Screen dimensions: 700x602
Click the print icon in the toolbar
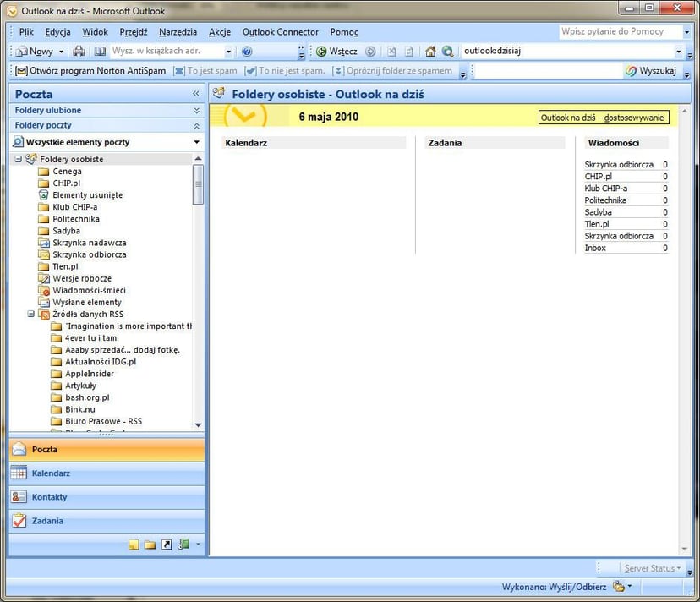tap(79, 52)
